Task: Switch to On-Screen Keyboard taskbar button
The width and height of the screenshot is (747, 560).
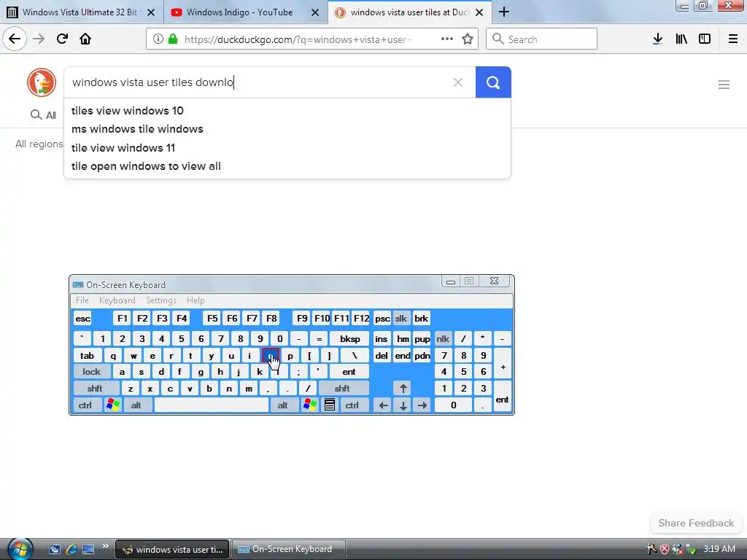Action: (x=289, y=549)
